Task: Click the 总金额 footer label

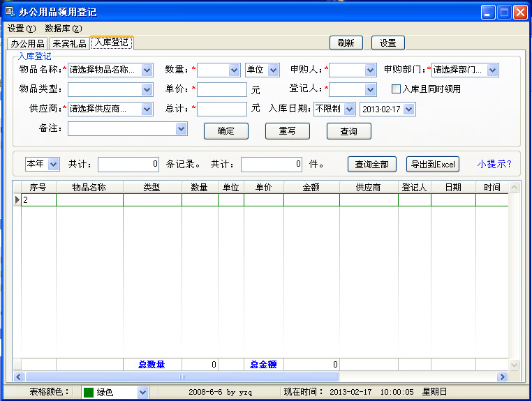Action: (x=263, y=365)
